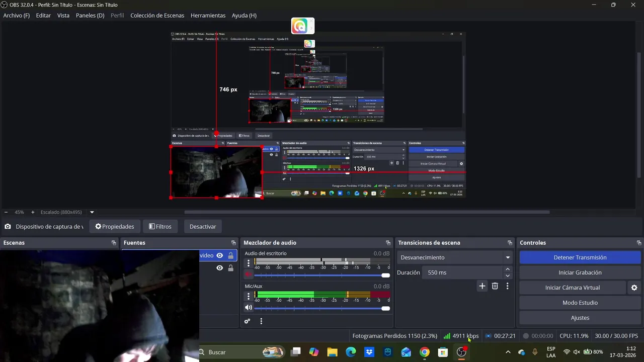The height and width of the screenshot is (362, 644).
Task: Zoom out the preview with the minus icon
Action: tap(6, 212)
